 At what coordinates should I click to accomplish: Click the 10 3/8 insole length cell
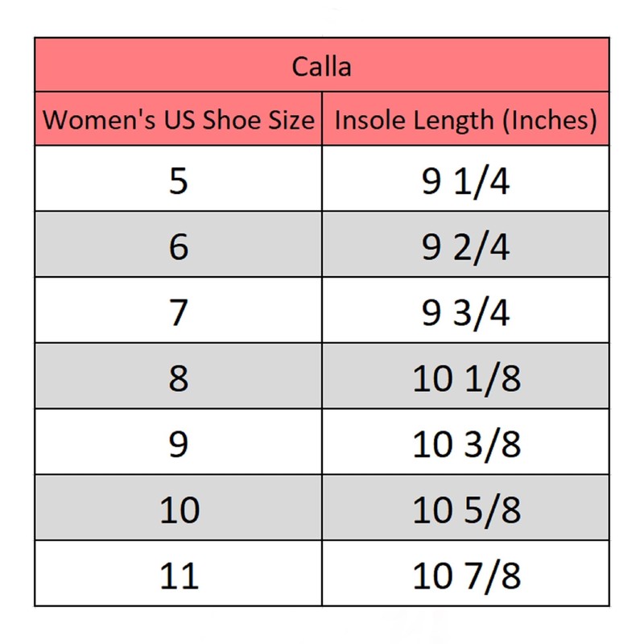[465, 444]
